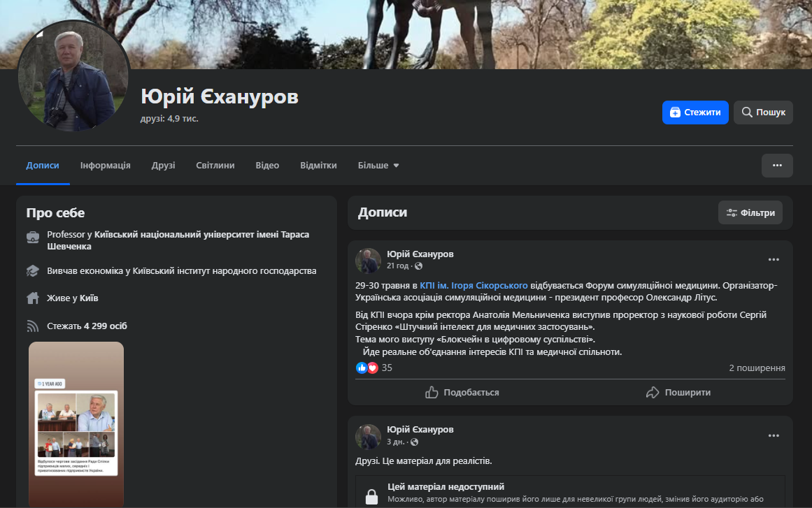View reactions icons on first post
The height and width of the screenshot is (508, 812).
[366, 368]
